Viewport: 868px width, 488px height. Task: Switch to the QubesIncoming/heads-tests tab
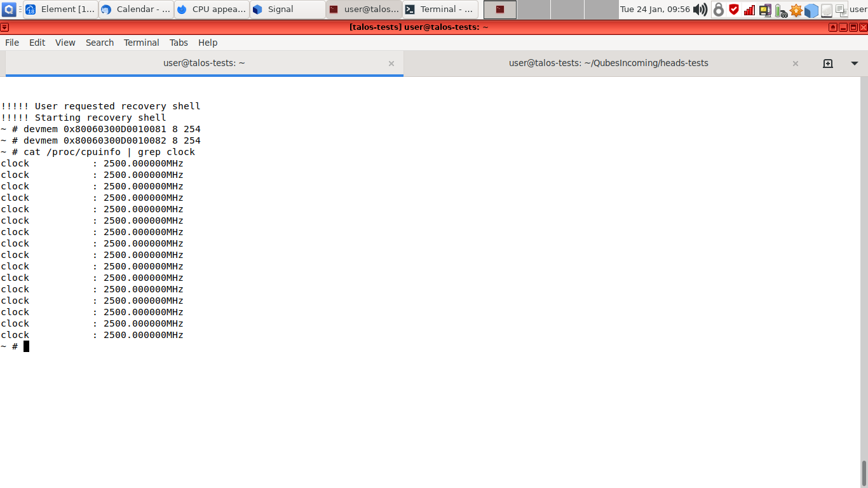[x=608, y=63]
